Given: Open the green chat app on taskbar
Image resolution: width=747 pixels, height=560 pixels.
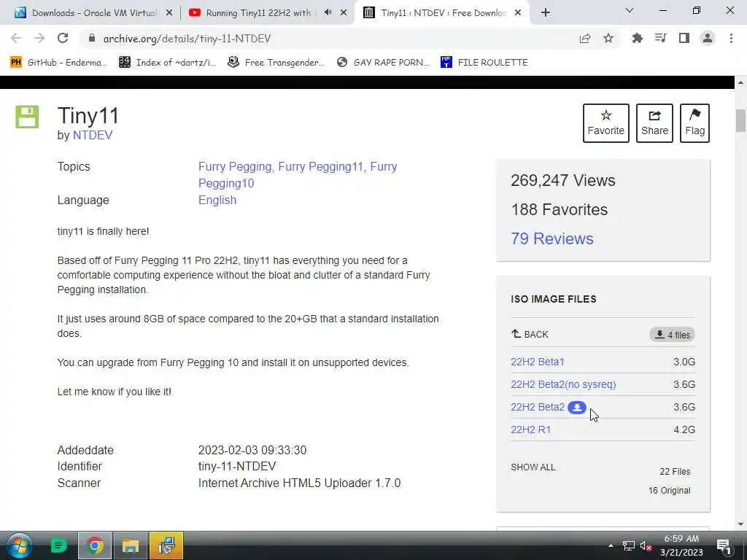Looking at the screenshot, I should 58,545.
